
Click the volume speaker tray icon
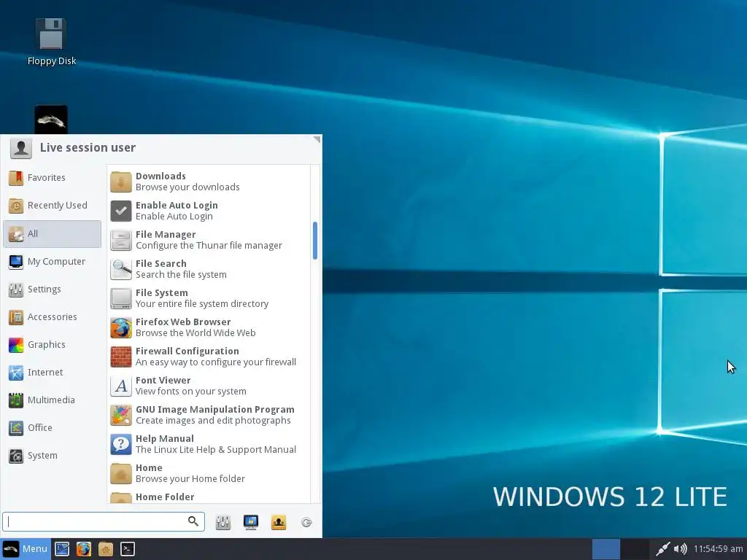[x=681, y=549]
